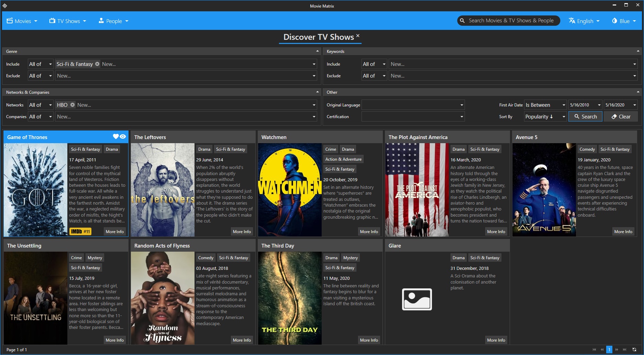
Task: Open More Info for The Leftovers
Action: tap(242, 231)
